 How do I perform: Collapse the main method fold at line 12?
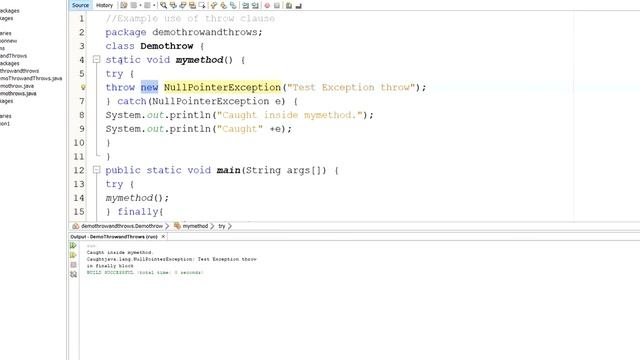[x=96, y=170]
